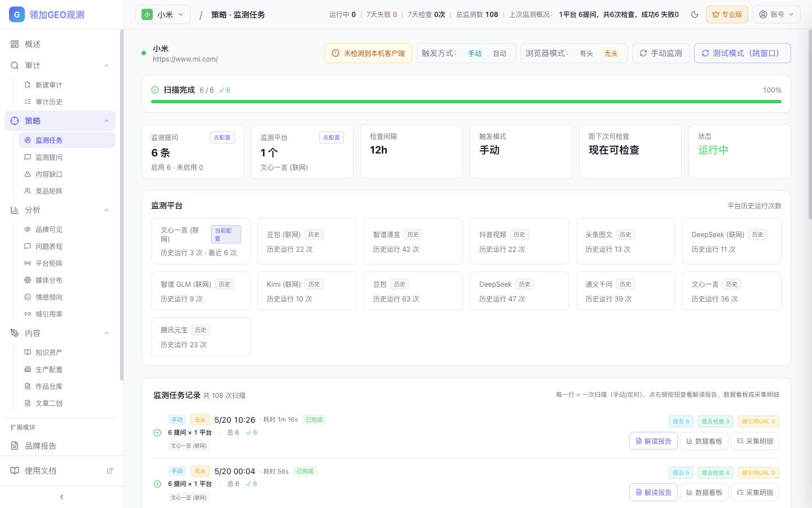The height and width of the screenshot is (508, 812).
Task: Go to 问题表现 page
Action: pos(67,246)
